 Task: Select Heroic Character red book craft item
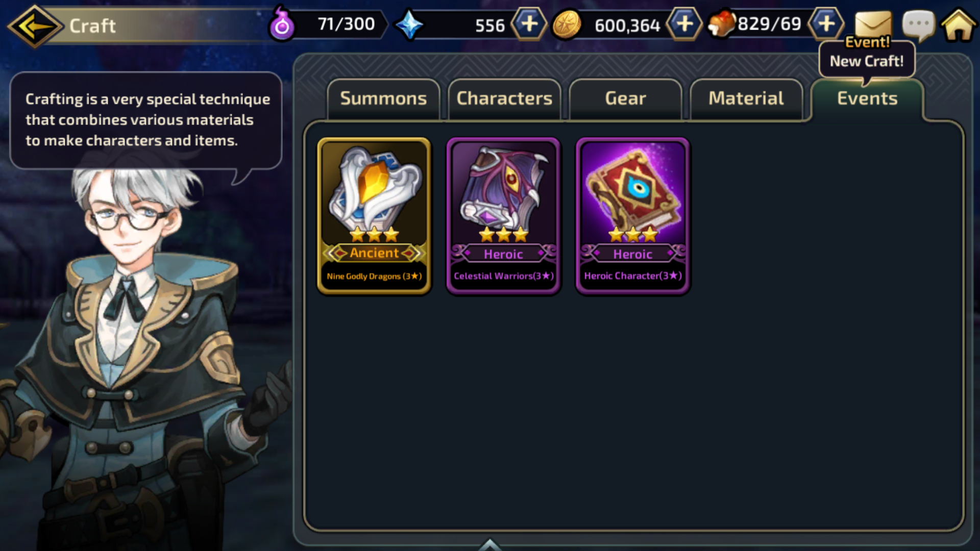pyautogui.click(x=633, y=216)
